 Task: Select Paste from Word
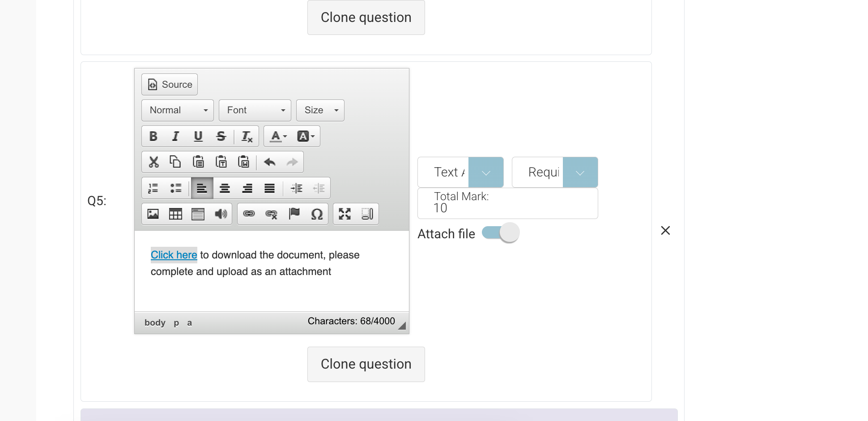pyautogui.click(x=244, y=162)
